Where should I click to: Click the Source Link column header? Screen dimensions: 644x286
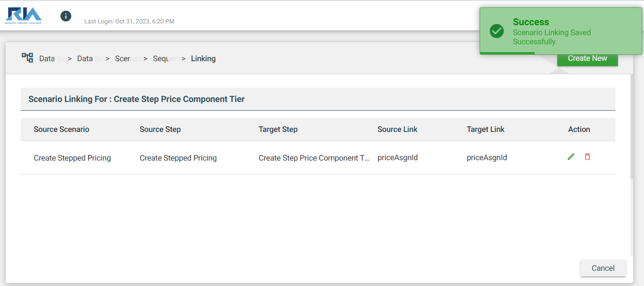(x=397, y=129)
